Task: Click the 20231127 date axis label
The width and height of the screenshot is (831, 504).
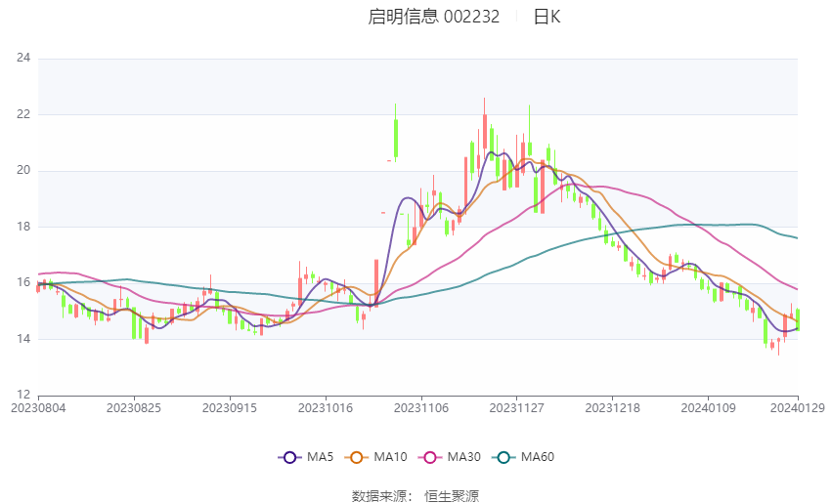Action: coord(517,408)
